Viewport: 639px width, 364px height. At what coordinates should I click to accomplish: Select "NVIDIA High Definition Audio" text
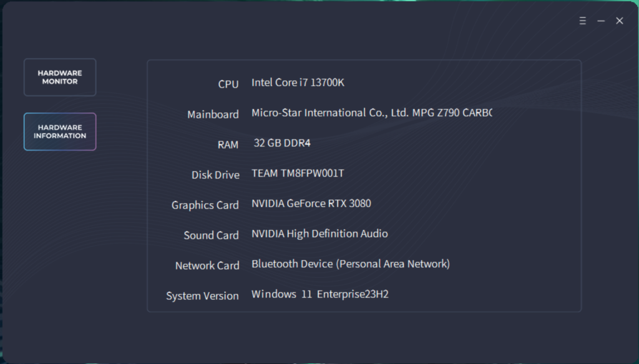coord(319,234)
